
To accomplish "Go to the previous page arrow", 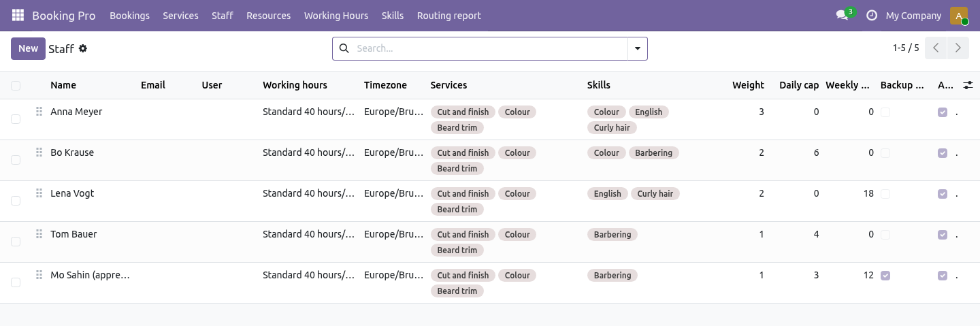I will tap(936, 48).
